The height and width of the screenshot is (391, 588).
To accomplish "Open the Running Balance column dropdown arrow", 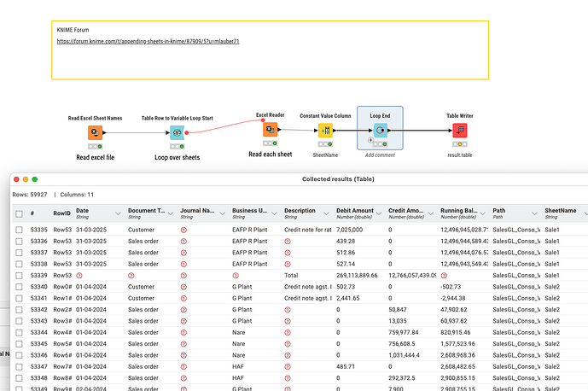I will [x=483, y=213].
